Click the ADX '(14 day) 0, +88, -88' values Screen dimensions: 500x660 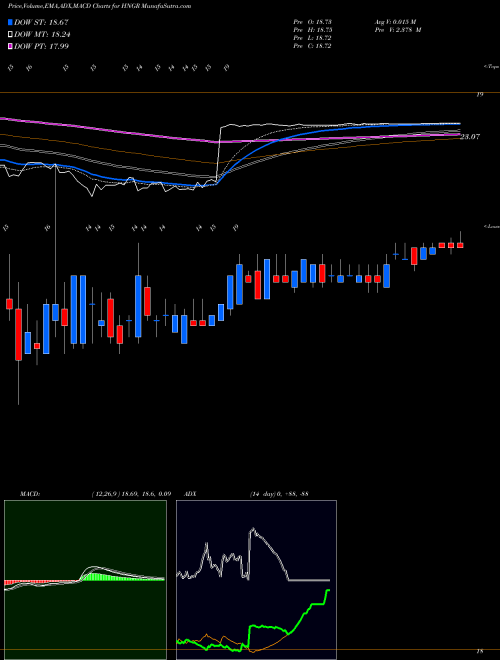pos(279,494)
